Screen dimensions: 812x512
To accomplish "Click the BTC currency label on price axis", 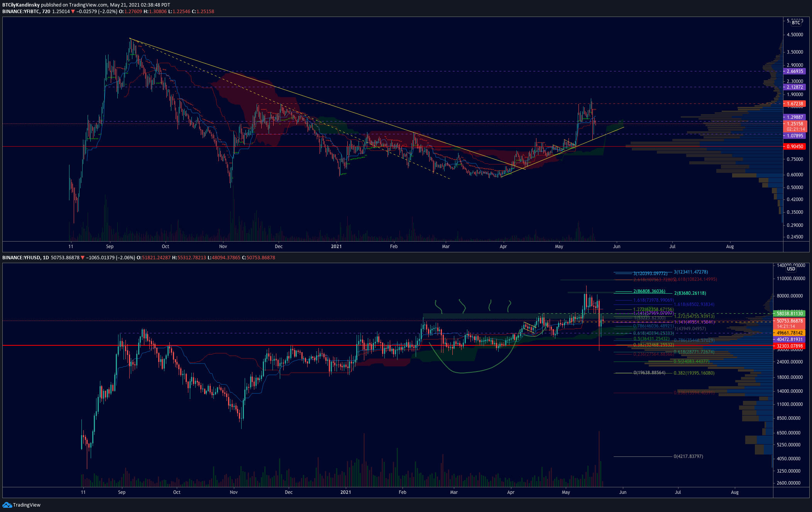I will tap(796, 23).
